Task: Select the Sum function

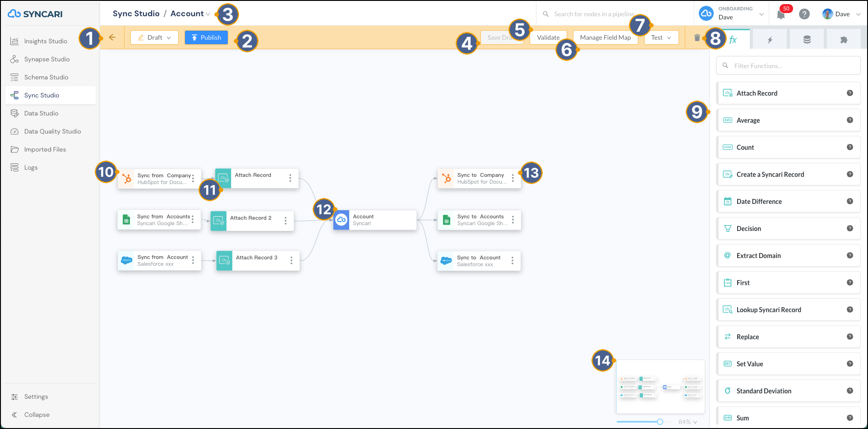Action: (788, 417)
